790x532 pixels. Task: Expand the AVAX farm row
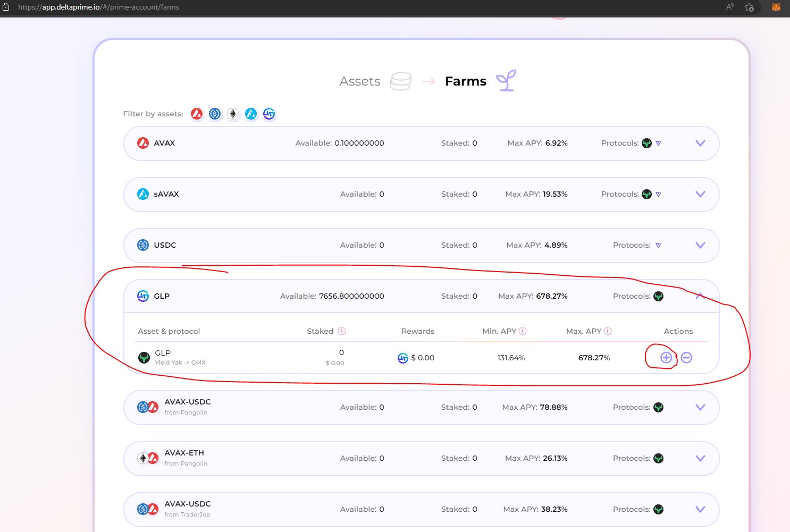[x=700, y=143]
